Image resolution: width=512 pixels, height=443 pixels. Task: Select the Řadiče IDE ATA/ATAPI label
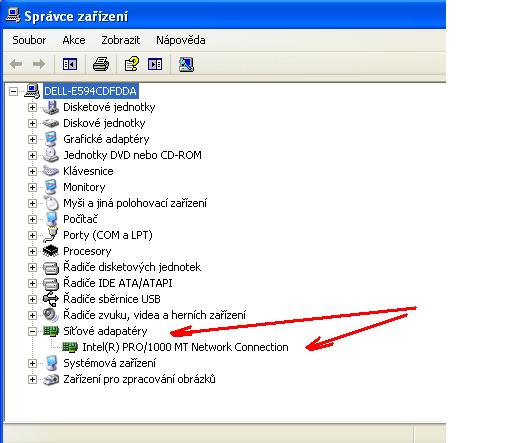pos(118,283)
